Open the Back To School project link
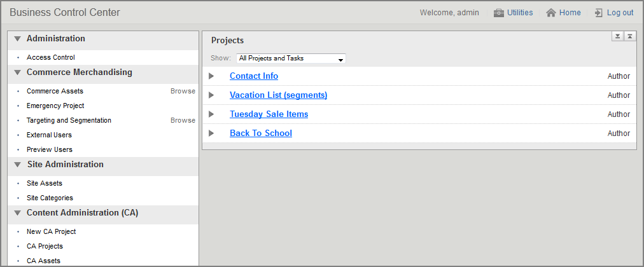 260,133
